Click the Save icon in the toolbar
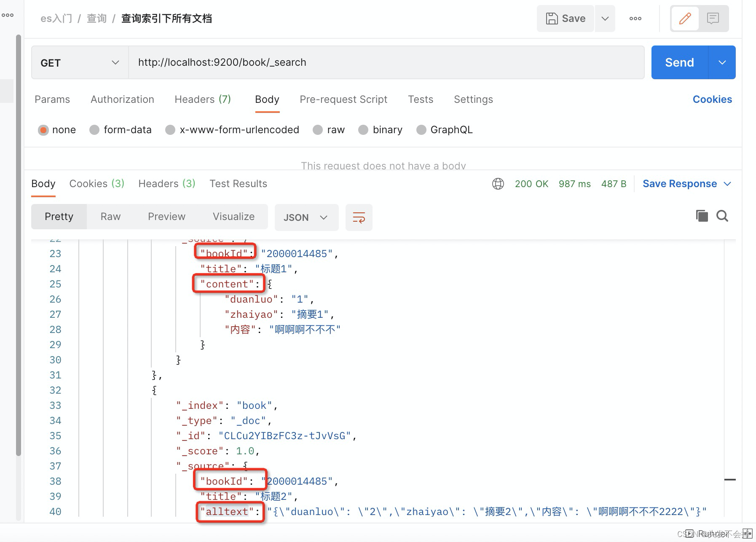This screenshot has width=756, height=542. pos(565,19)
